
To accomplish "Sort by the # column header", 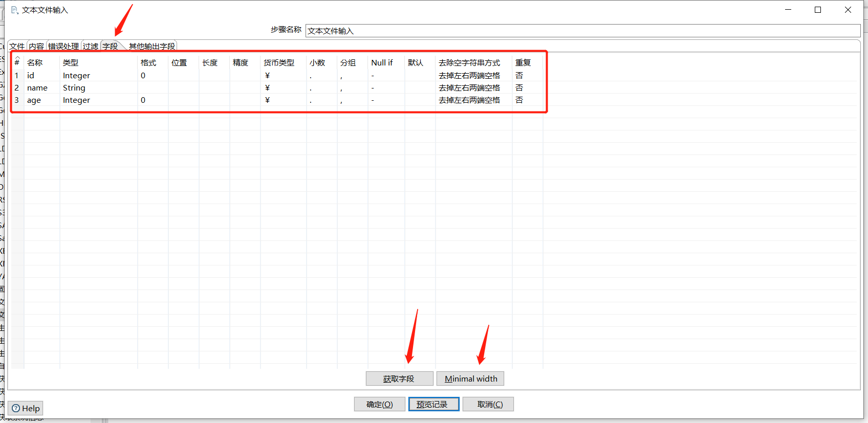I will point(17,62).
